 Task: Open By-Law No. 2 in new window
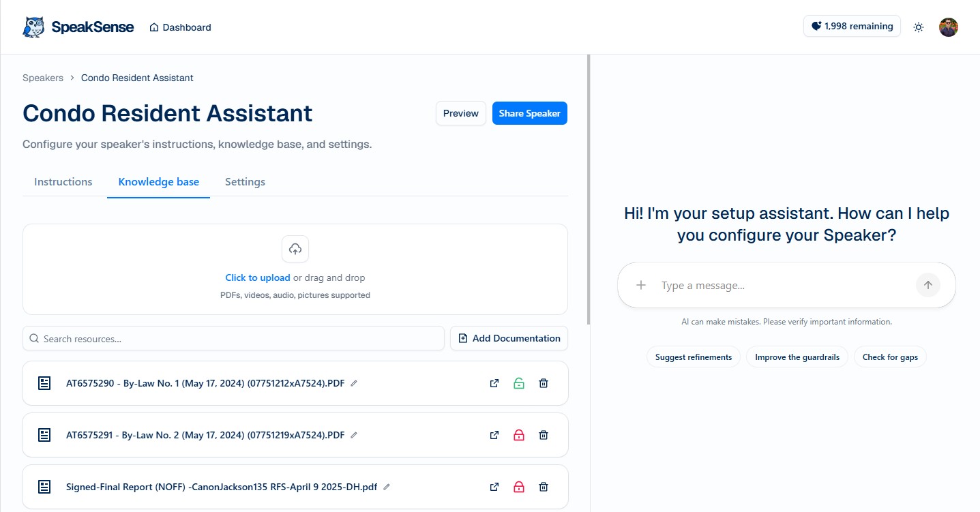tap(494, 435)
